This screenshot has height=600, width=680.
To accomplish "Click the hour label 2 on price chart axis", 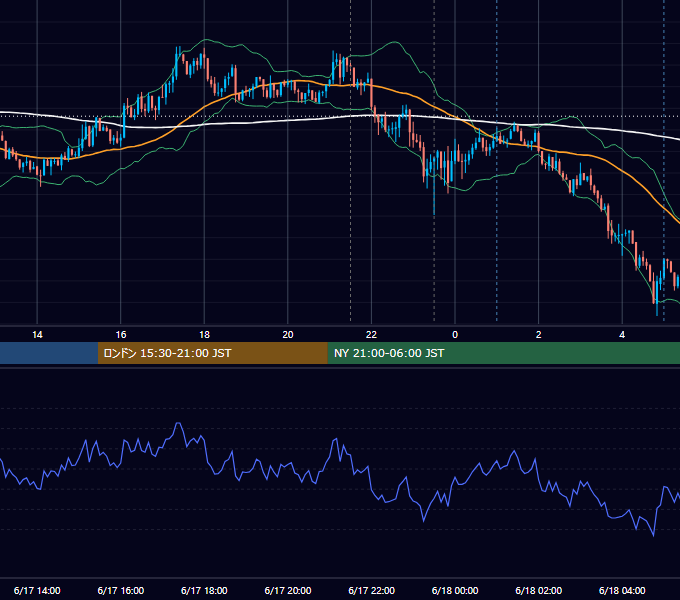I will [x=539, y=335].
